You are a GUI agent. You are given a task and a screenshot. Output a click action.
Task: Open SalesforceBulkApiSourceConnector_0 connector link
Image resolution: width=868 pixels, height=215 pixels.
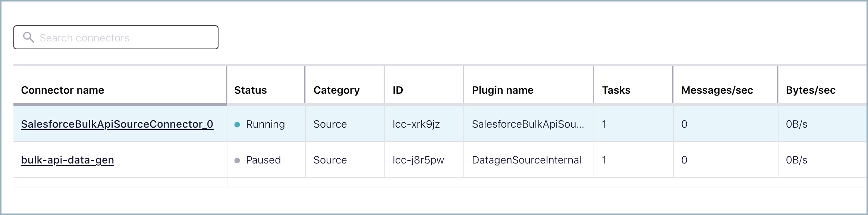[117, 124]
